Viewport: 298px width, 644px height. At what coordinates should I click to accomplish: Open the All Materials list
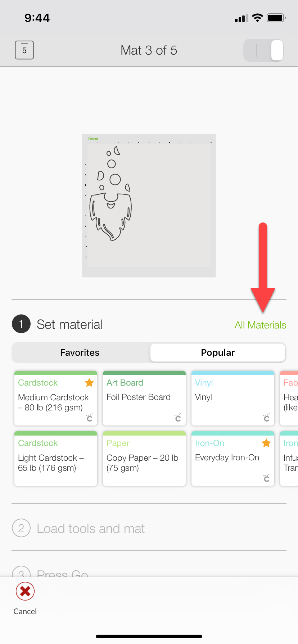(260, 325)
